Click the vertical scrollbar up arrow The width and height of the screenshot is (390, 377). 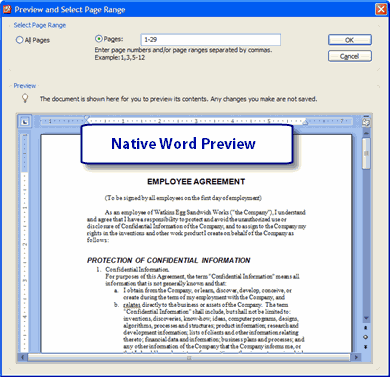coord(366,132)
